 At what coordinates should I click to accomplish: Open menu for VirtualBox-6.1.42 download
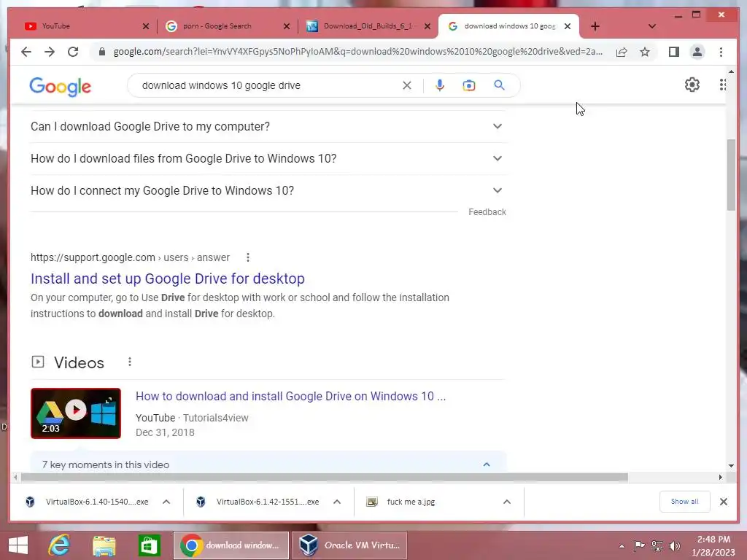coord(337,502)
